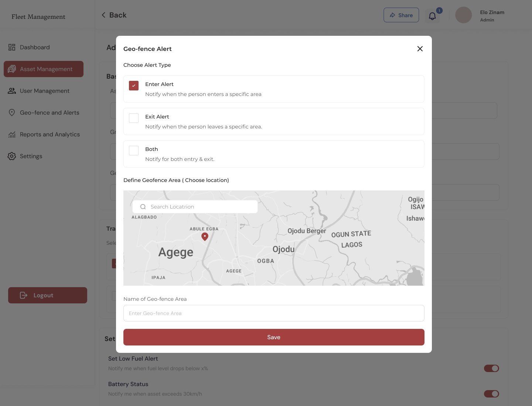The image size is (532, 406).
Task: Click the Logout button
Action: coord(48,295)
